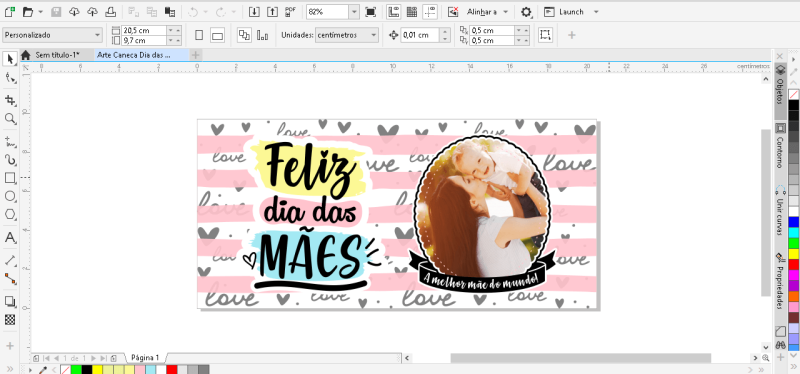The image size is (800, 374).
Task: Open the undo history dropdown arrow
Action: click(206, 12)
